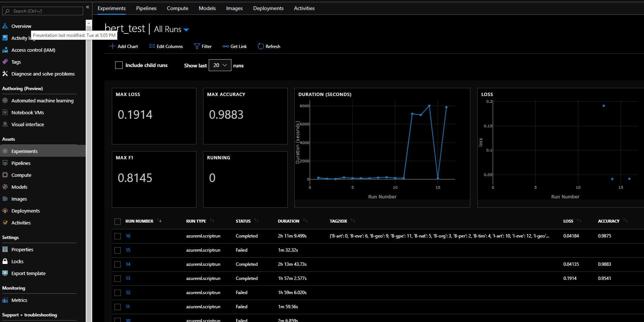Open Notebook VMs in sidebar
The image size is (644, 322).
point(28,112)
